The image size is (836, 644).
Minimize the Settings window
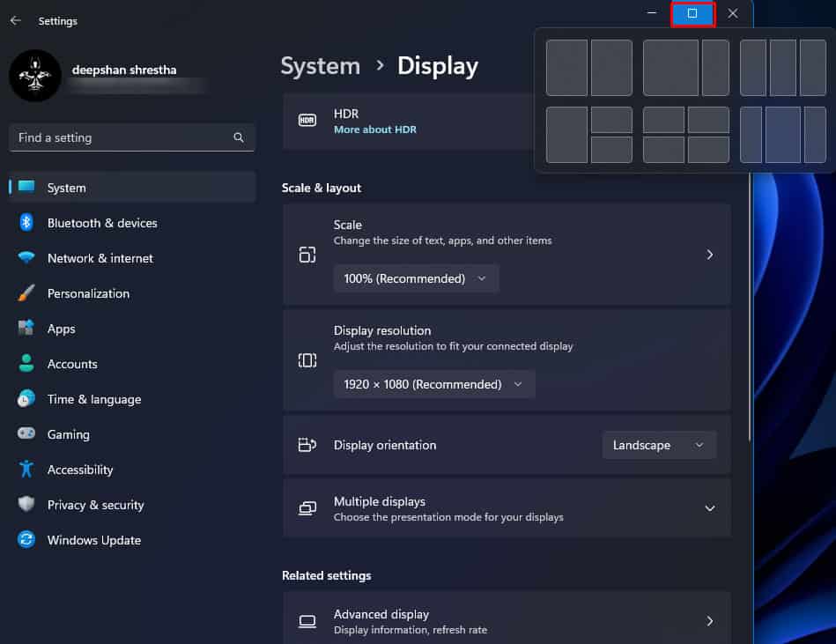click(x=652, y=13)
